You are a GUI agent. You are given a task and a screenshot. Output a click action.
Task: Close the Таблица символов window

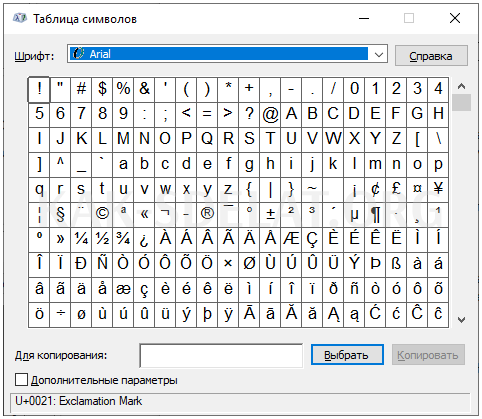coord(455,18)
